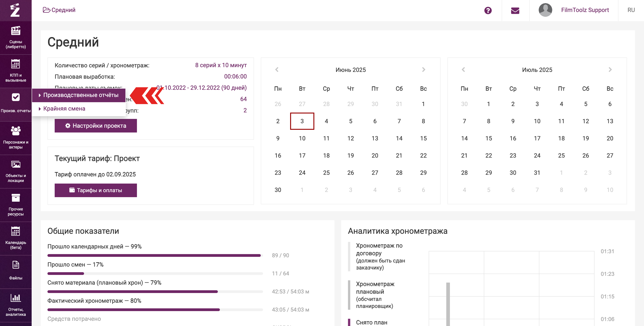
Task: Click the gray bar in chronometry chart
Action: point(448,304)
